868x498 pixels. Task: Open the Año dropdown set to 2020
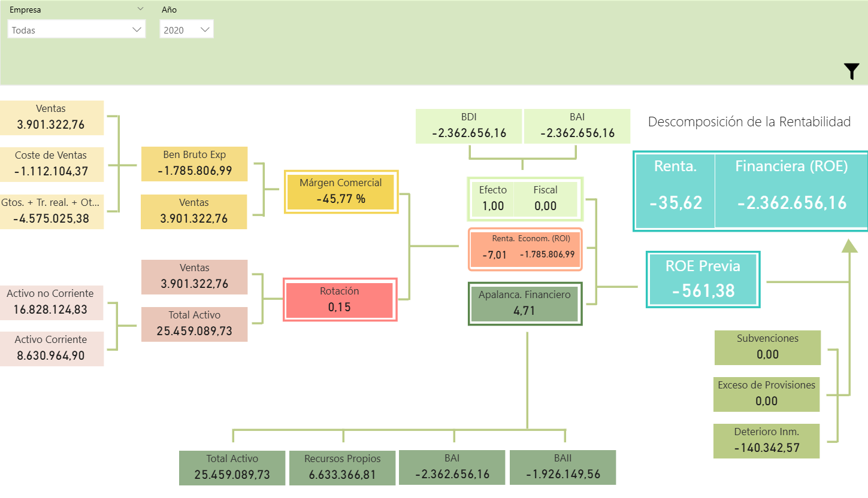[x=186, y=29]
